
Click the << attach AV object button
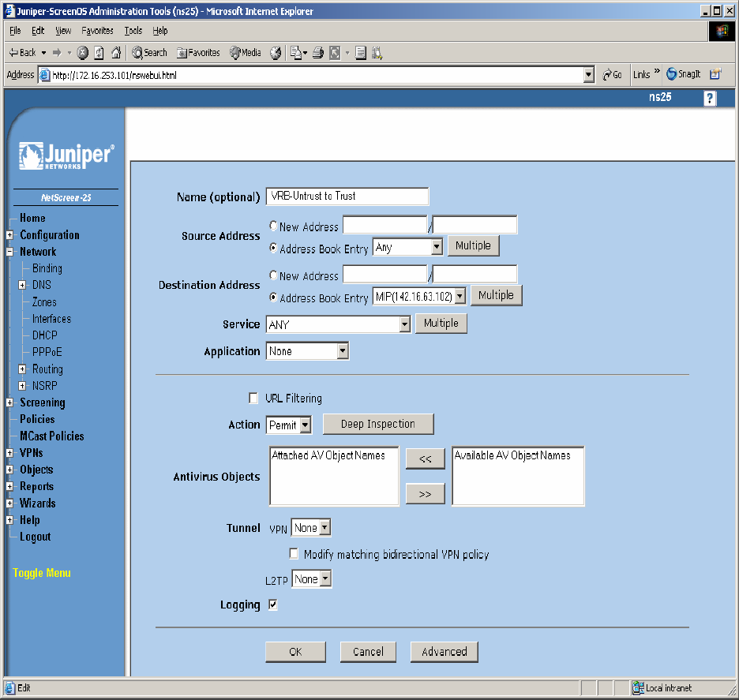click(x=425, y=459)
